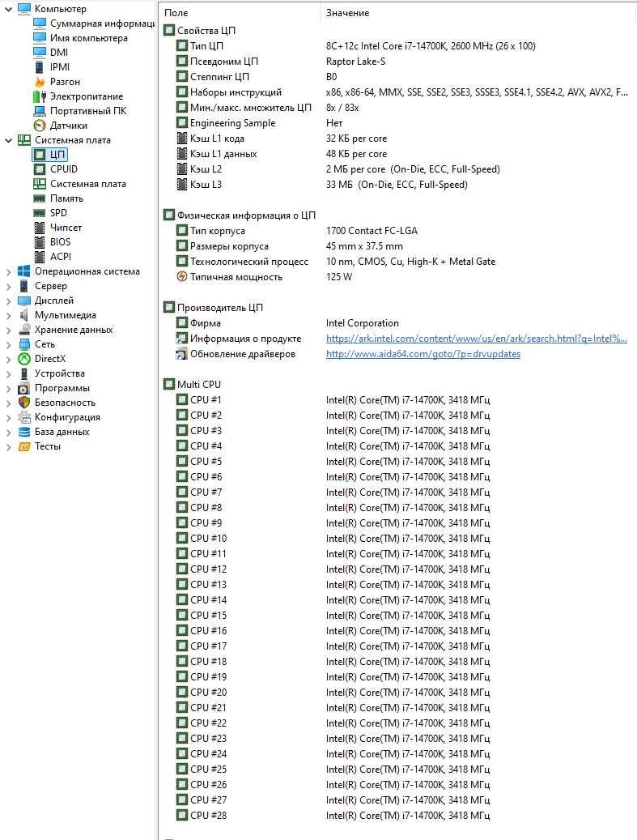This screenshot has width=637, height=840.
Task: Expand the Устройства tree node
Action: [8, 374]
